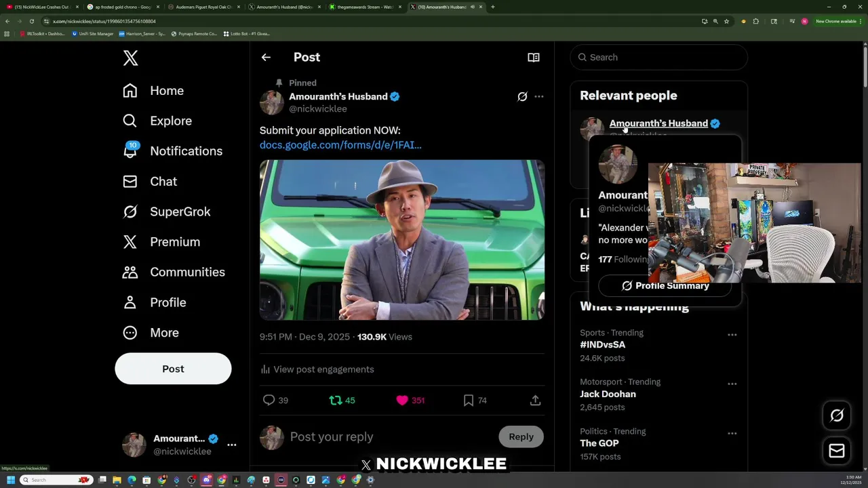Open reader view icon in Post header
Screen dimensions: 868x488
[x=534, y=58]
